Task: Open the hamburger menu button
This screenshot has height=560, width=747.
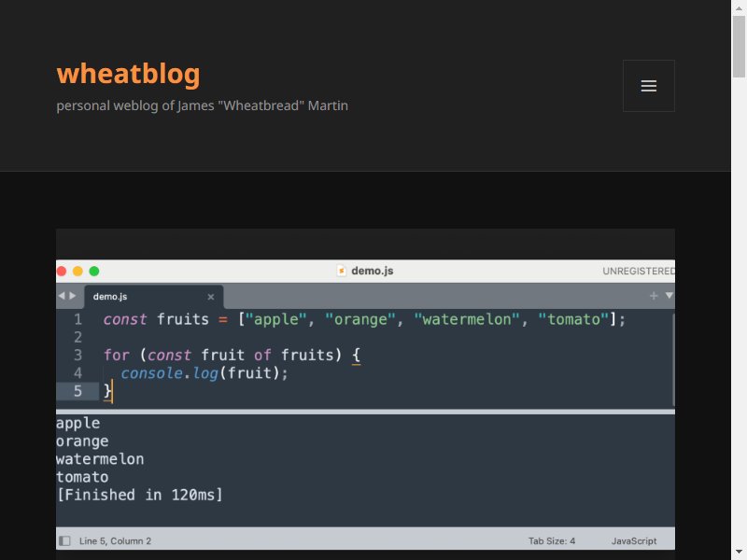Action: [x=648, y=86]
